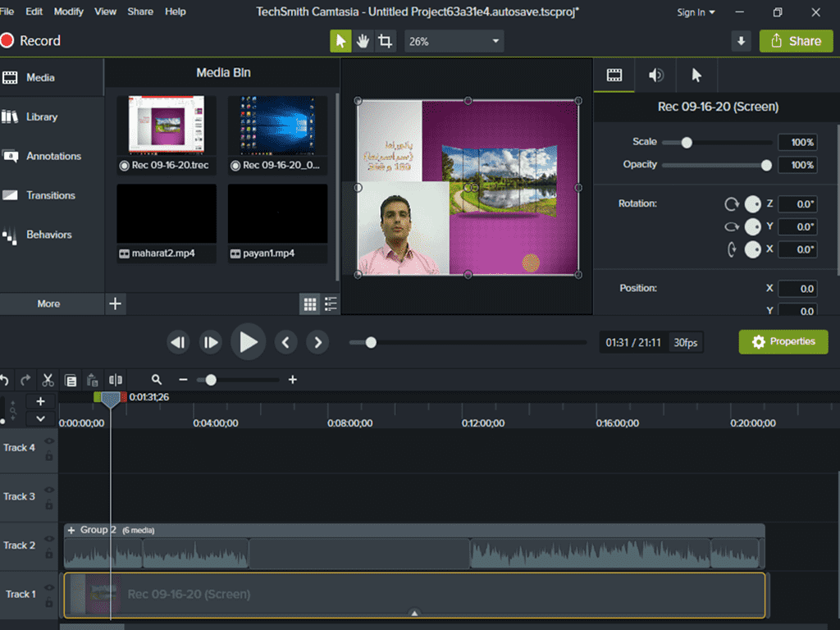Screen dimensions: 840x630
Task: Select the Crop tool in toolbar
Action: (385, 41)
